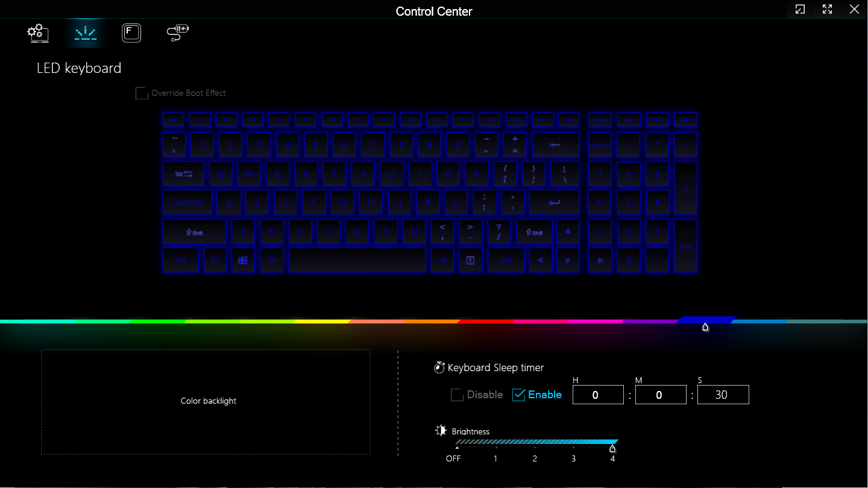Screen dimensions: 868x488
Task: Select the spacebar key
Action: [x=357, y=260]
